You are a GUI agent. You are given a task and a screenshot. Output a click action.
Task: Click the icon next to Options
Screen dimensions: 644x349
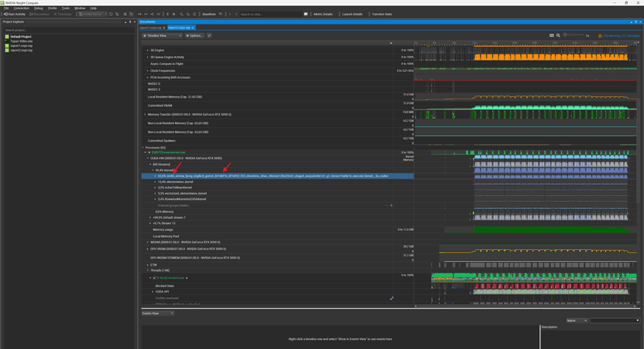coord(209,36)
